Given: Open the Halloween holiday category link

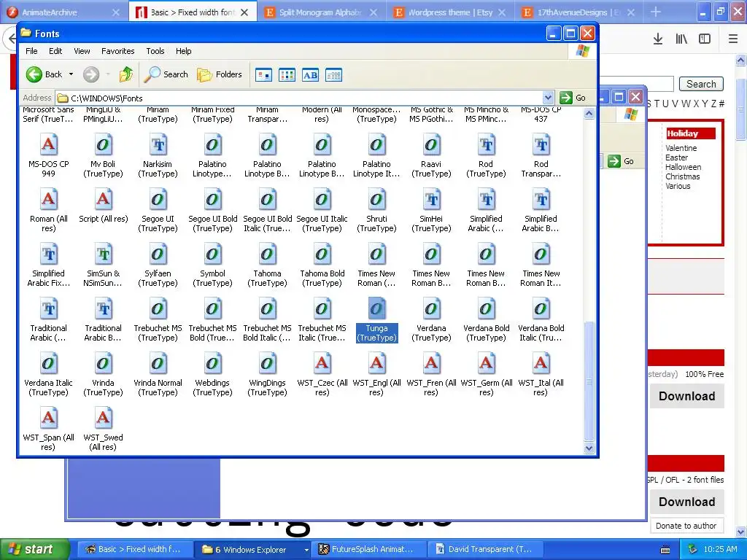Looking at the screenshot, I should coord(683,167).
